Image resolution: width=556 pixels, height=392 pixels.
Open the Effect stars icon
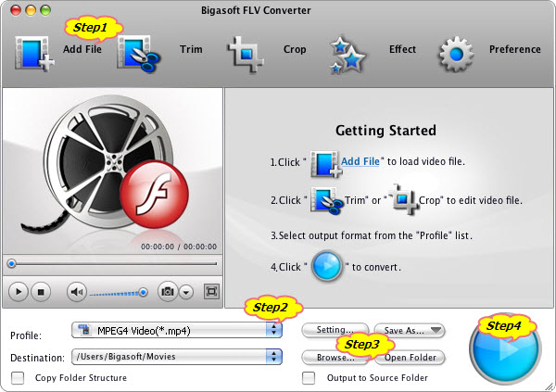tap(347, 55)
